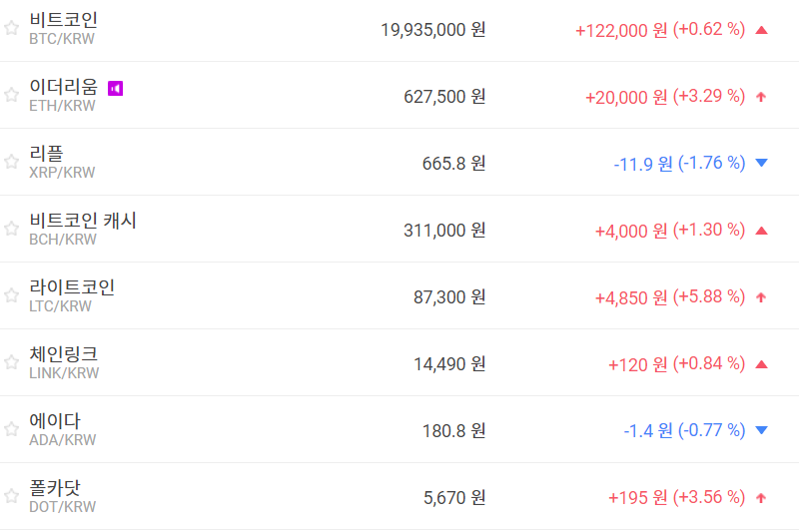The height and width of the screenshot is (532, 799).
Task: Favorite the Bitcoin Cash BCH/KRW row
Action: tap(11, 229)
